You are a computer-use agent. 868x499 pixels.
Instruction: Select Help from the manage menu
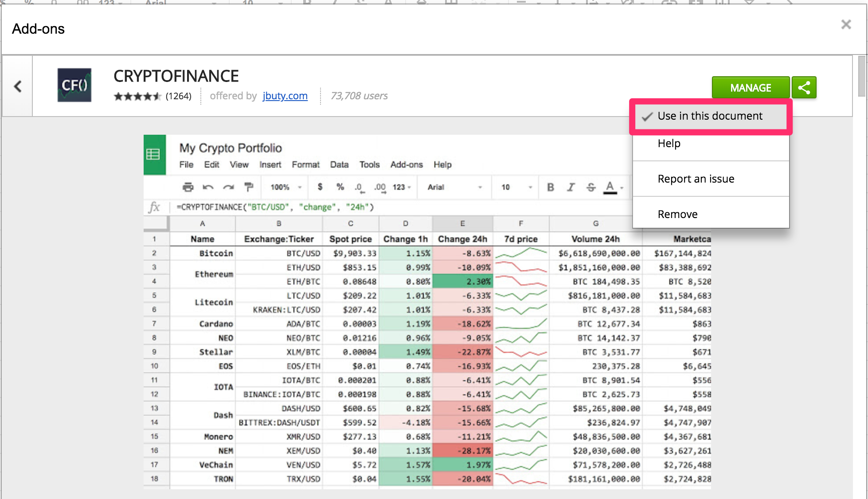[x=669, y=144]
